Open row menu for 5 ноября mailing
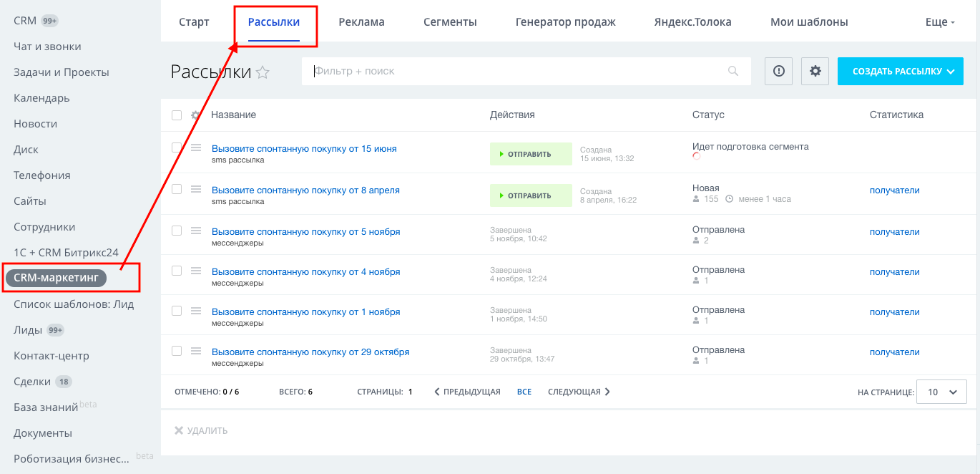Viewport: 980px width, 474px height. point(196,231)
